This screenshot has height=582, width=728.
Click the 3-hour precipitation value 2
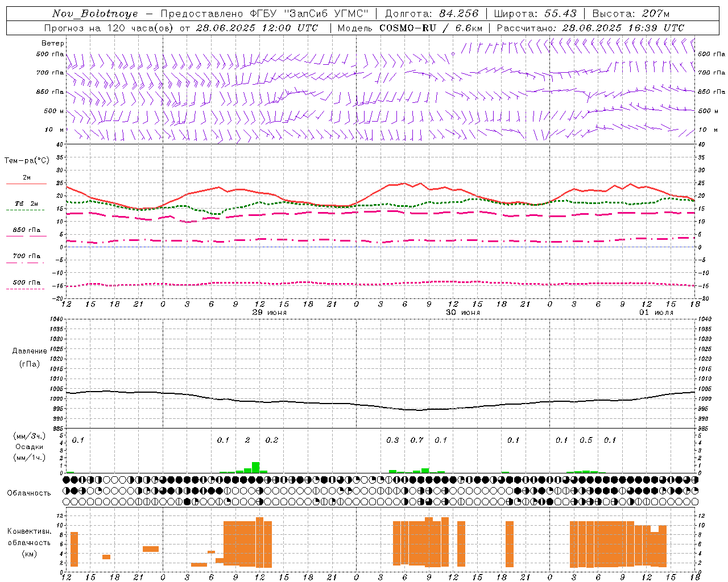(x=247, y=440)
